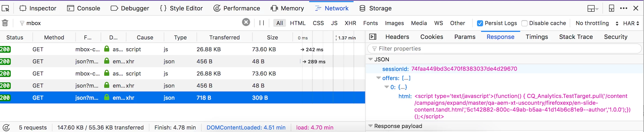This screenshot has width=644, height=132.
Task: Open the DevTools three-dot options menu
Action: (624, 9)
